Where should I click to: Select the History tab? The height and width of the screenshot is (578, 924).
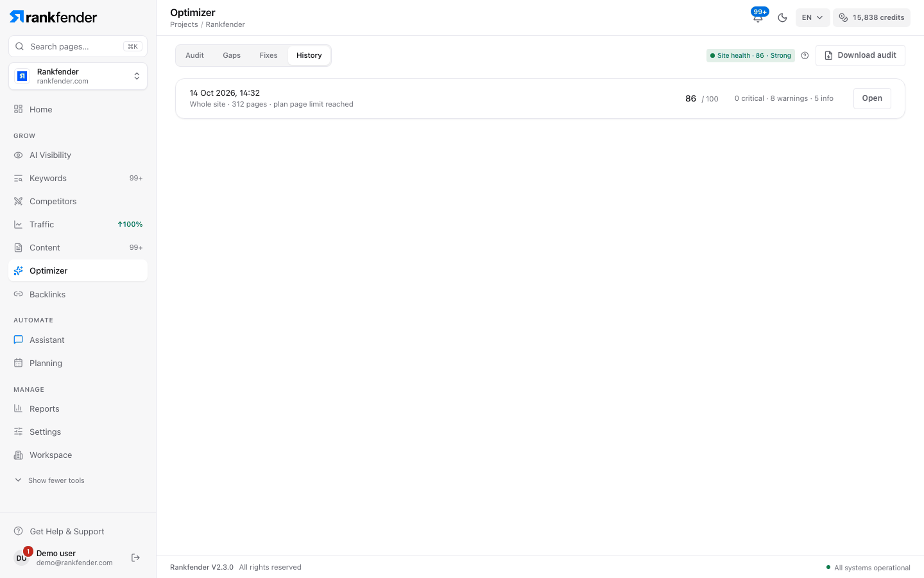click(309, 55)
